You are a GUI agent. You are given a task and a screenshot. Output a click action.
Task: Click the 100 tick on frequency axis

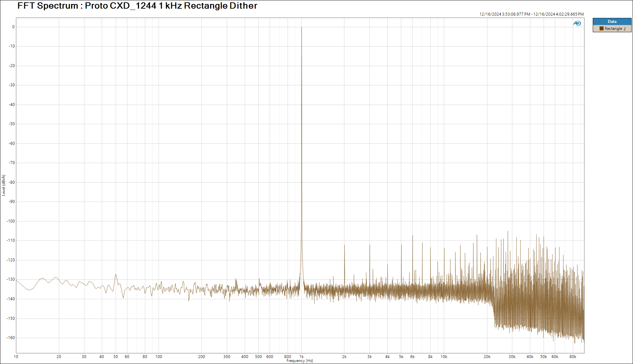(x=159, y=357)
